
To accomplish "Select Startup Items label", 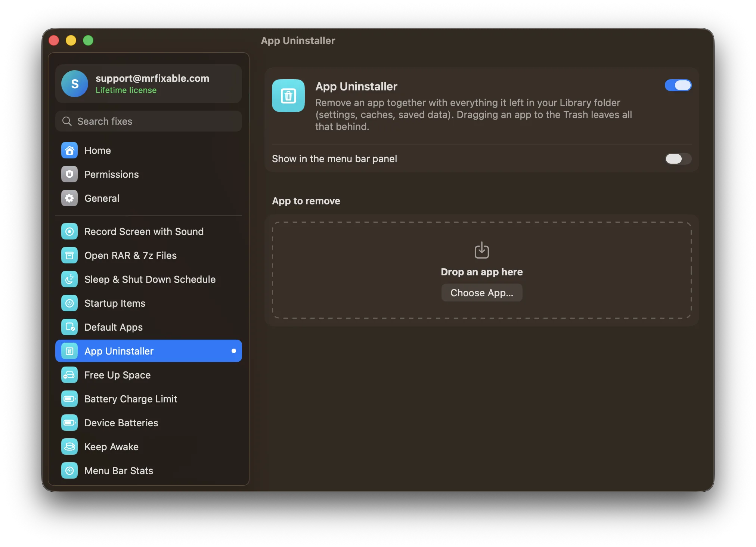I will click(x=115, y=303).
